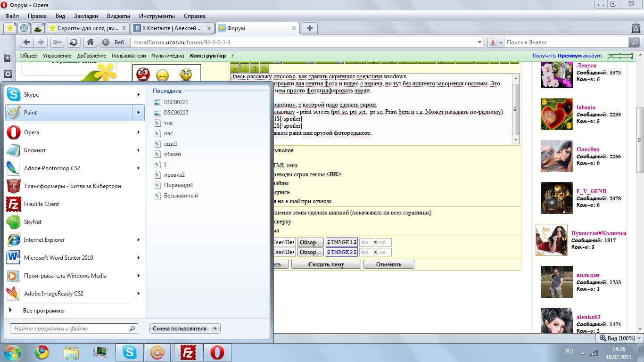Click RU language indicator in tray

point(569,352)
